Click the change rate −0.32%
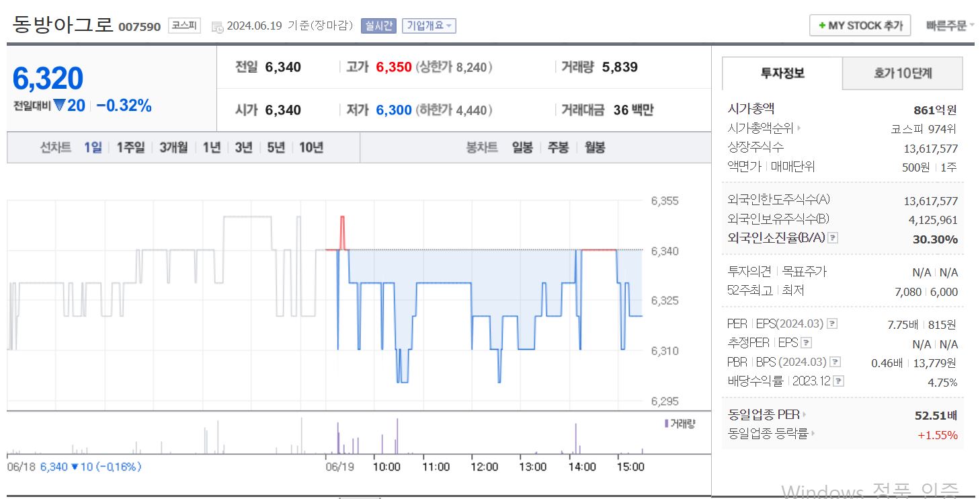The height and width of the screenshot is (499, 980). [124, 106]
